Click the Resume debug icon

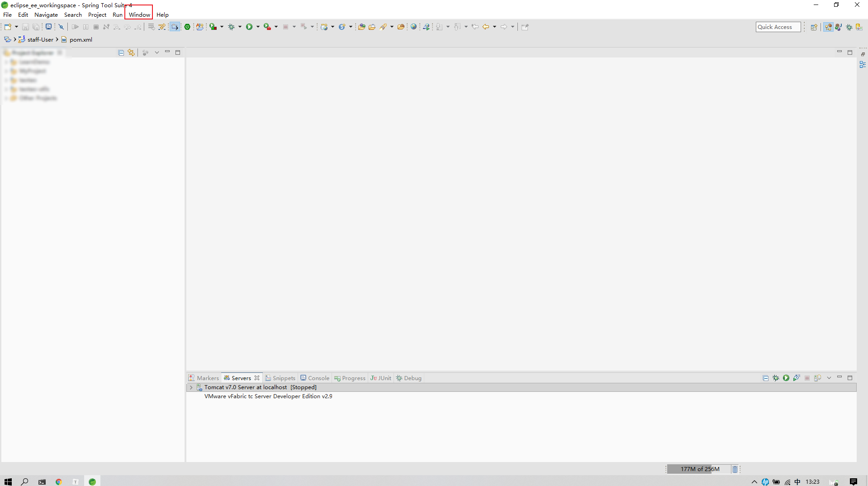pyautogui.click(x=75, y=27)
